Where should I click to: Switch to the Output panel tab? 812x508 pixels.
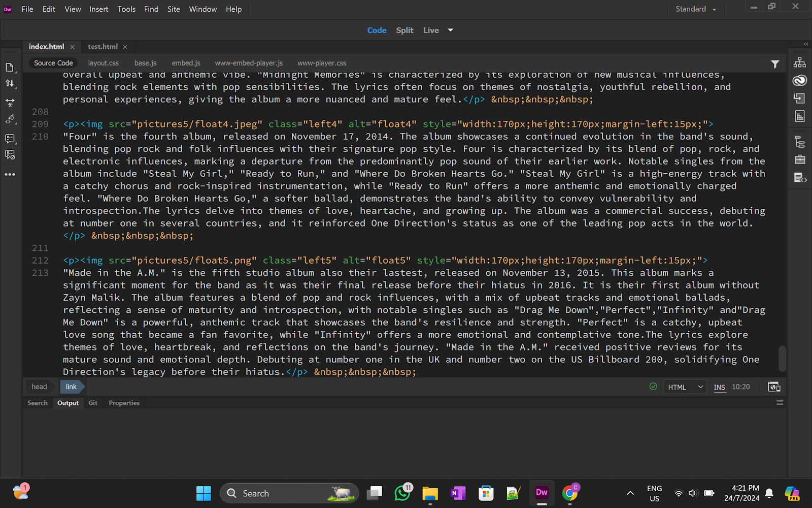[x=68, y=403]
